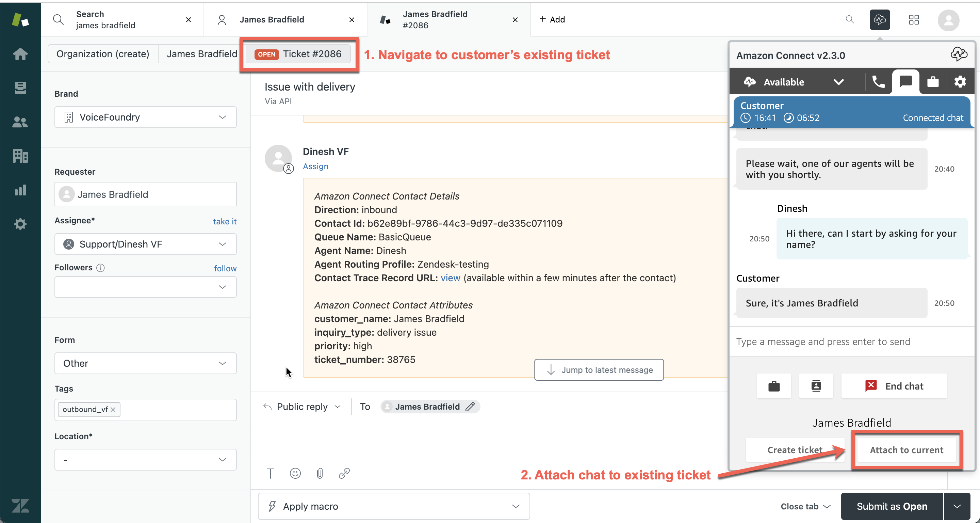The image size is (980, 523).
Task: Click the Attach to current button
Action: coord(906,450)
